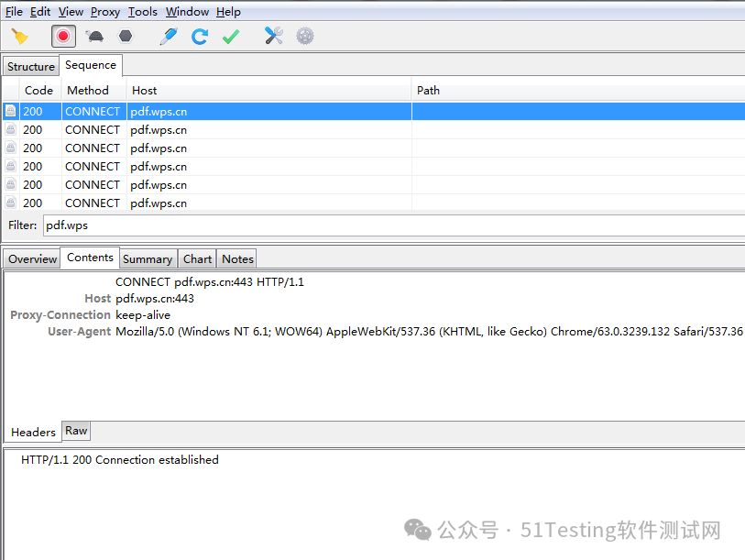Click the compose pen icon
745x560 pixels.
point(169,36)
